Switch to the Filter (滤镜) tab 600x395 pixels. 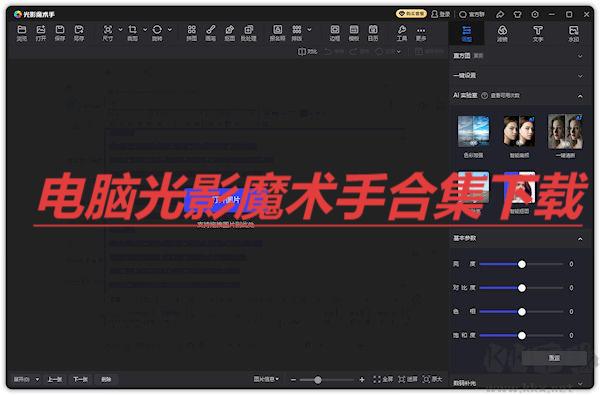click(502, 33)
